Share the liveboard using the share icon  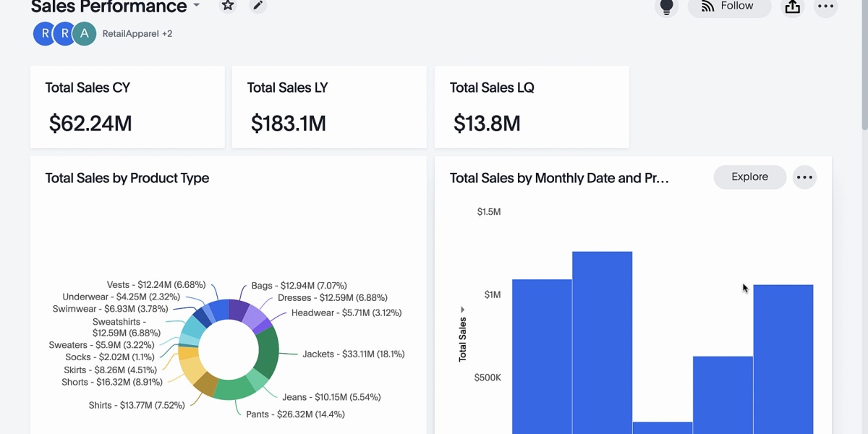coord(793,7)
